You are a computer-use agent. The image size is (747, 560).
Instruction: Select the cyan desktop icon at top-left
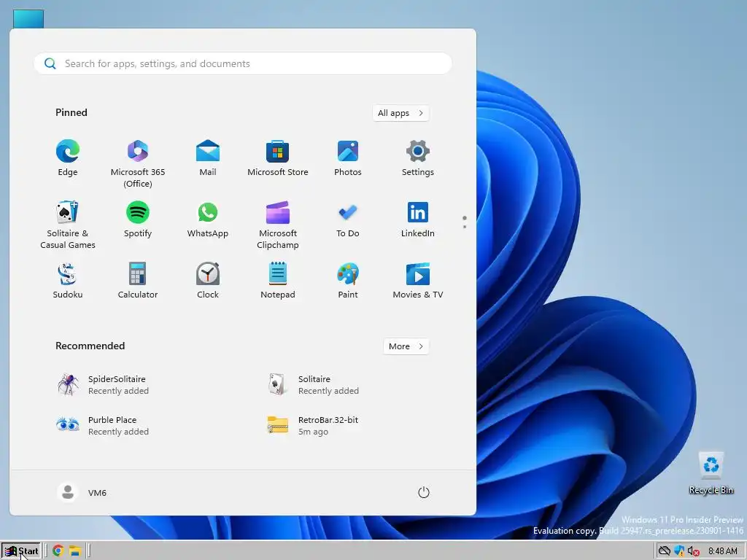[x=28, y=19]
